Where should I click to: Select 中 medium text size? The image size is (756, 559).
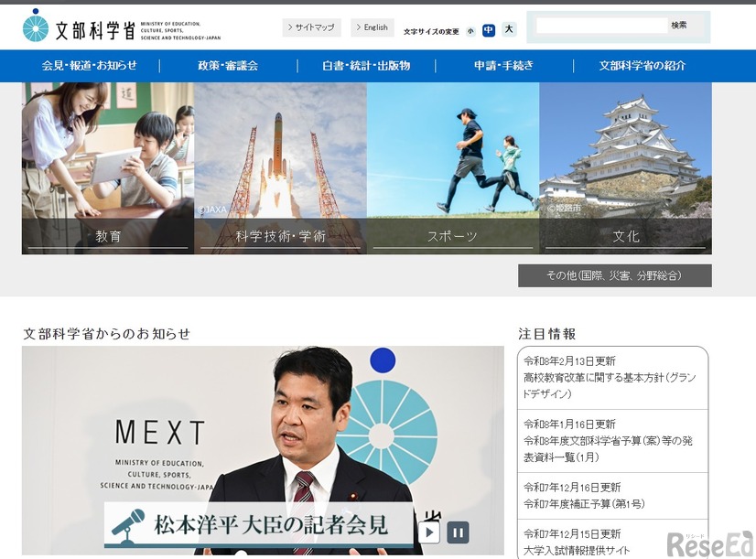click(488, 29)
